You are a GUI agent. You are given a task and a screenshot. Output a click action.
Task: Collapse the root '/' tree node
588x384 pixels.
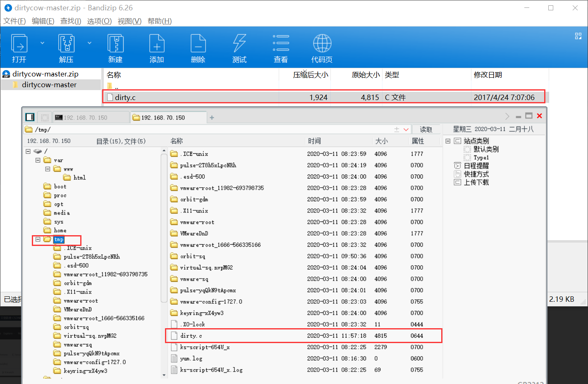[28, 151]
